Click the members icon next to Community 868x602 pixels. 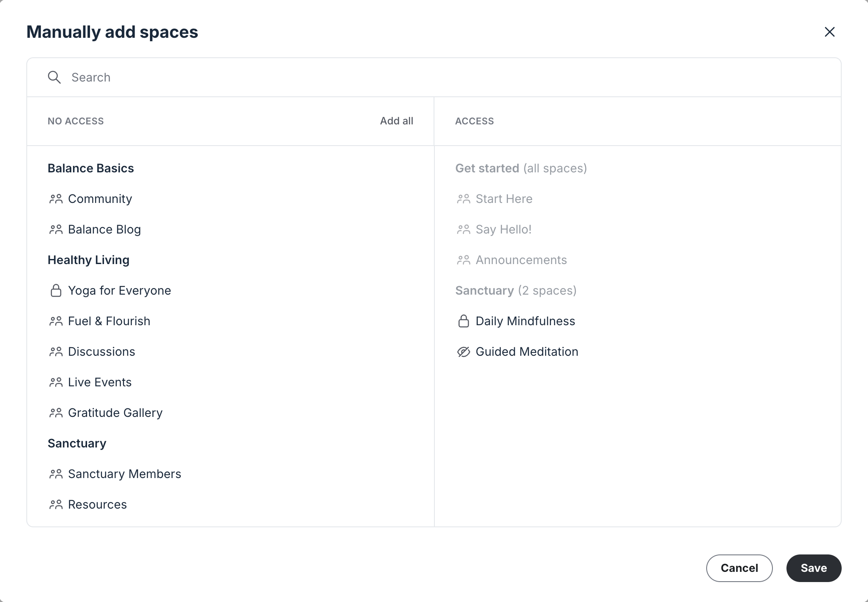(x=56, y=199)
